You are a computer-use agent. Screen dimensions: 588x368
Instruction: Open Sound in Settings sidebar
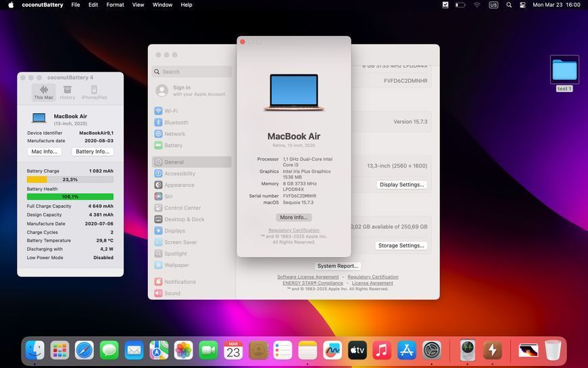pyautogui.click(x=192, y=294)
